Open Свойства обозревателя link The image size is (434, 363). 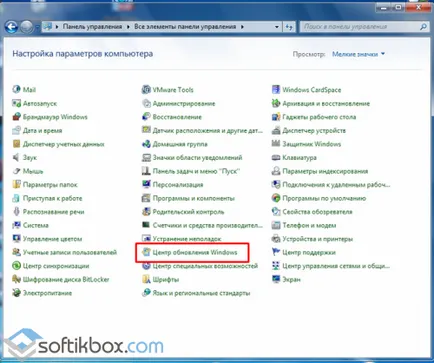tap(317, 212)
